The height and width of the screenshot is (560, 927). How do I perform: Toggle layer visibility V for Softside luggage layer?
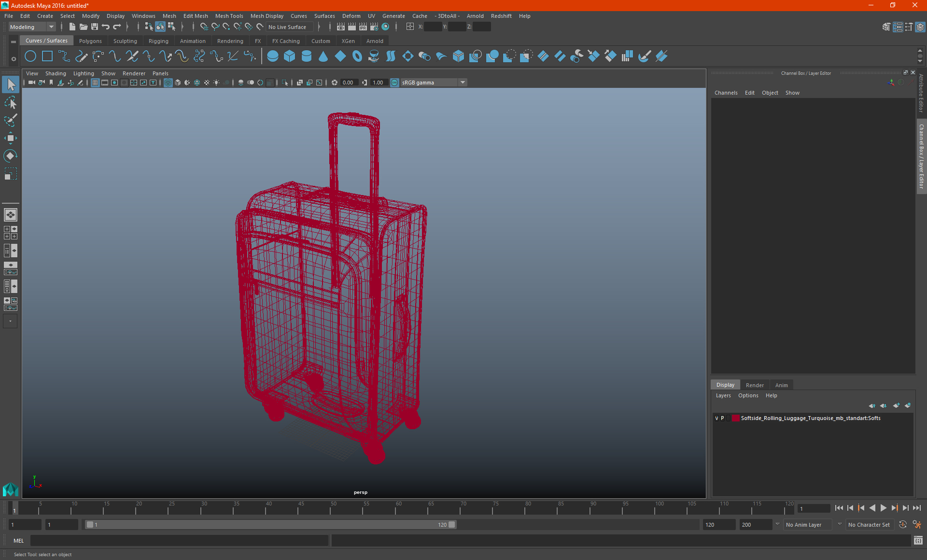(716, 419)
